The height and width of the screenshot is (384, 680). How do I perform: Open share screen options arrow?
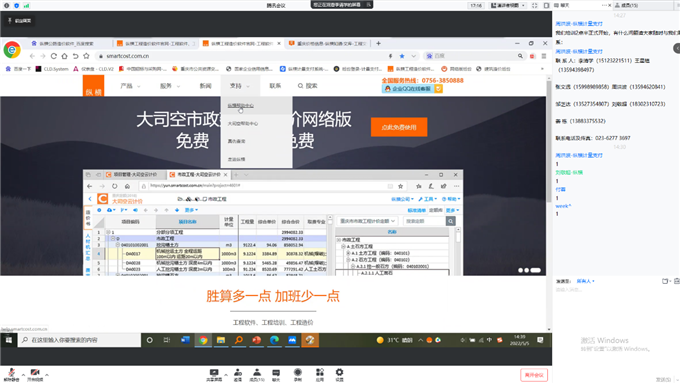(226, 374)
